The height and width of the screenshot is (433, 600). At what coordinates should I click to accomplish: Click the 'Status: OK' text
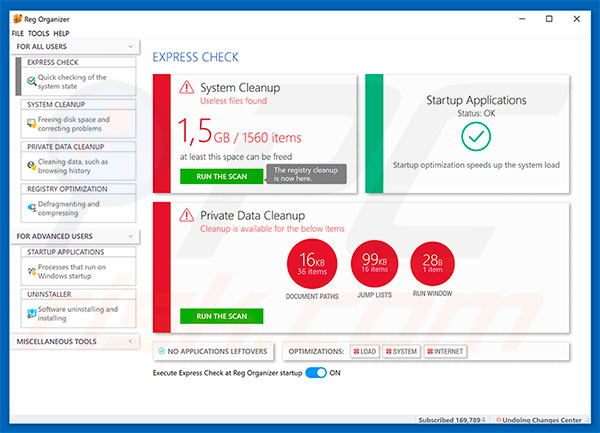point(476,113)
